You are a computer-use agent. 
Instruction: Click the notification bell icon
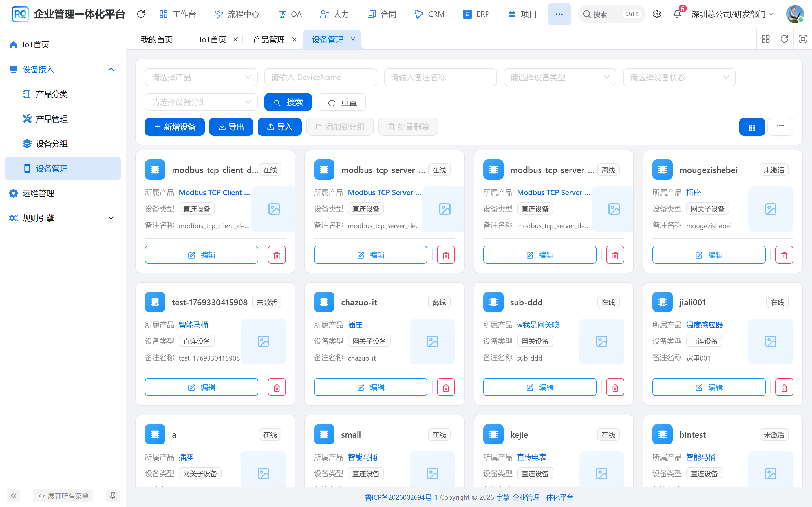pyautogui.click(x=677, y=14)
